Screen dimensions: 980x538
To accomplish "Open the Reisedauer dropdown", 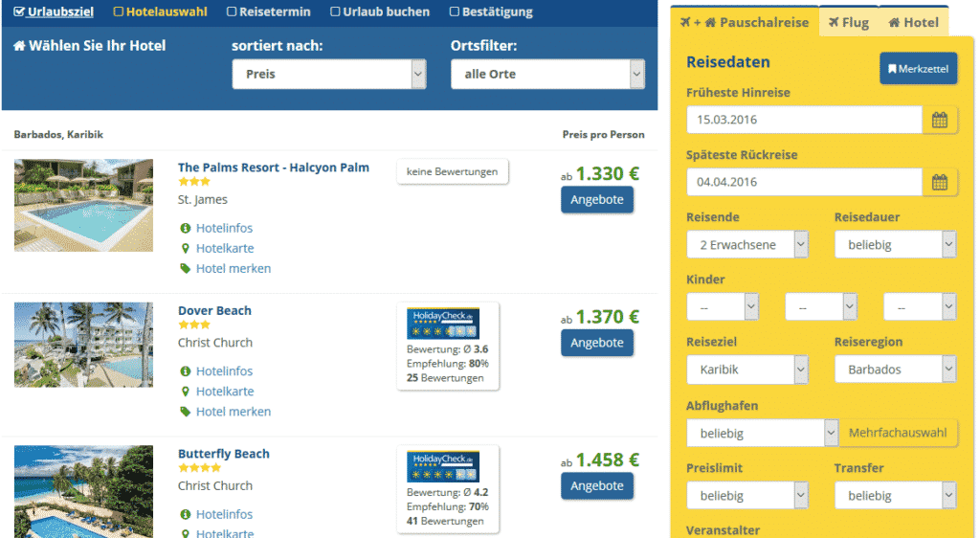I will click(895, 245).
